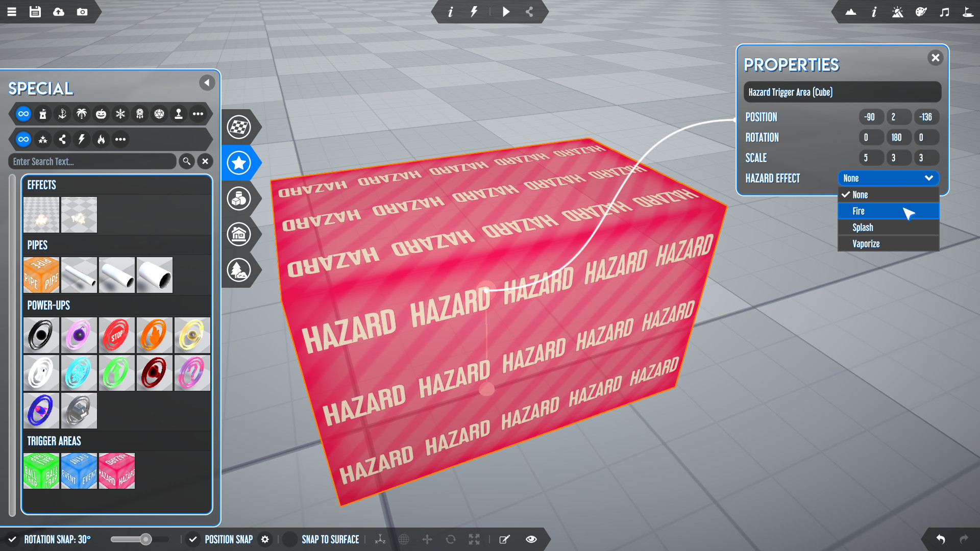Toggle the Position Snap checkbox
The height and width of the screenshot is (551, 980).
[192, 539]
